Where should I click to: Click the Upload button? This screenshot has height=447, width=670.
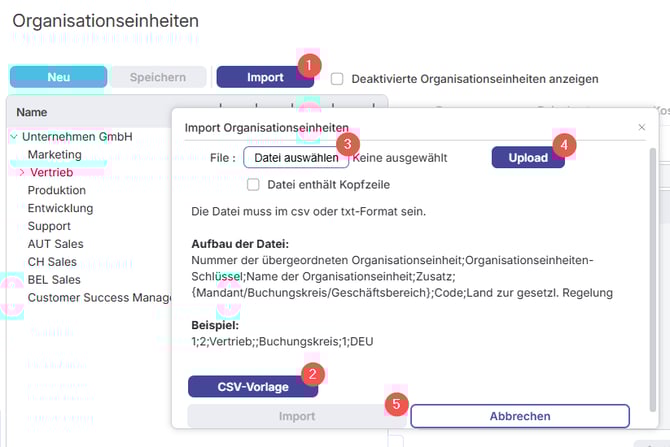[x=528, y=158]
